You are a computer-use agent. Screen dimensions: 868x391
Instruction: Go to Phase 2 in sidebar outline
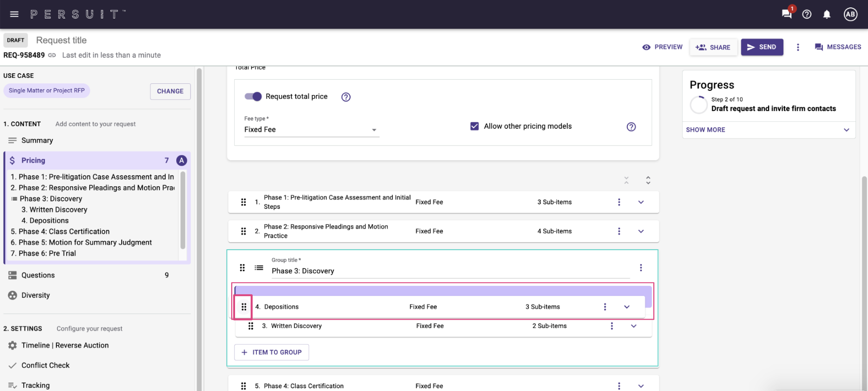(93, 188)
